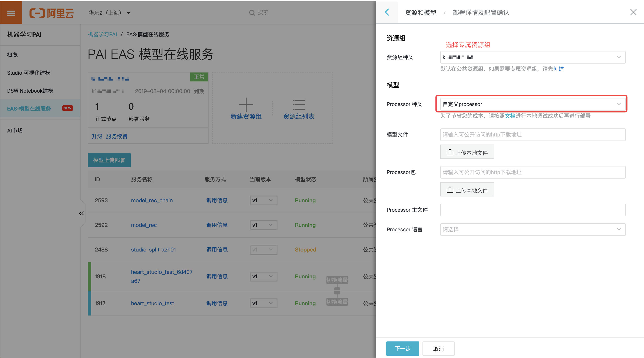The width and height of the screenshot is (644, 358).
Task: Click 调用信息 for service 2593
Action: [217, 200]
